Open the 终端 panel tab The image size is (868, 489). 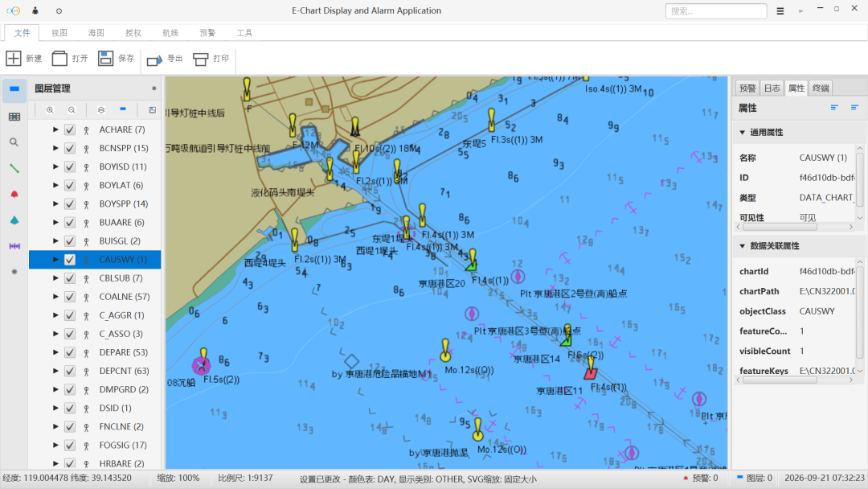point(821,88)
